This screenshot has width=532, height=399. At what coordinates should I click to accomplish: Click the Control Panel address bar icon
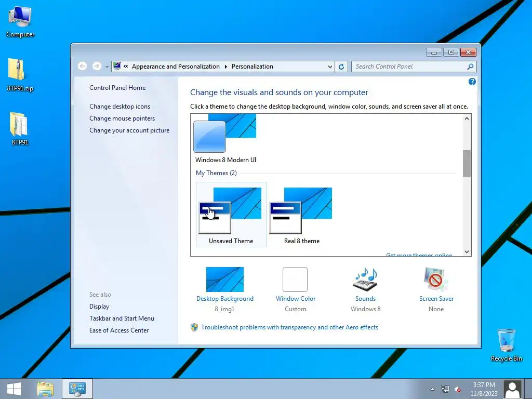click(117, 66)
